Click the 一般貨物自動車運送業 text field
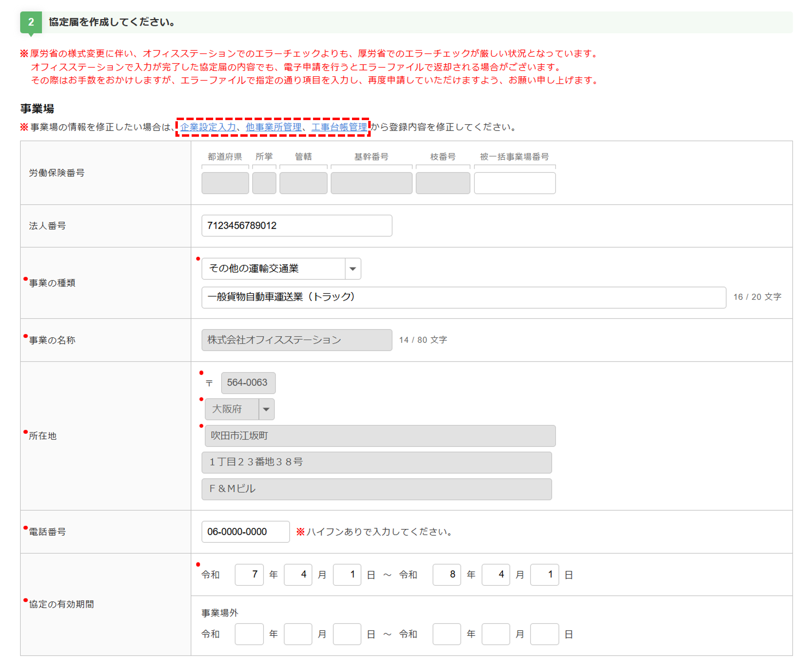This screenshot has height=669, width=812. (463, 297)
